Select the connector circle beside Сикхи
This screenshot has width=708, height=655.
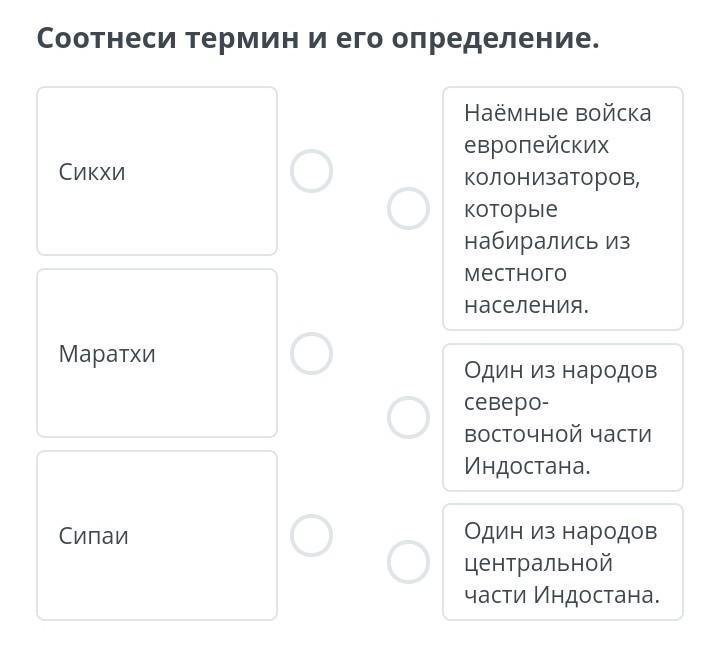pyautogui.click(x=311, y=171)
